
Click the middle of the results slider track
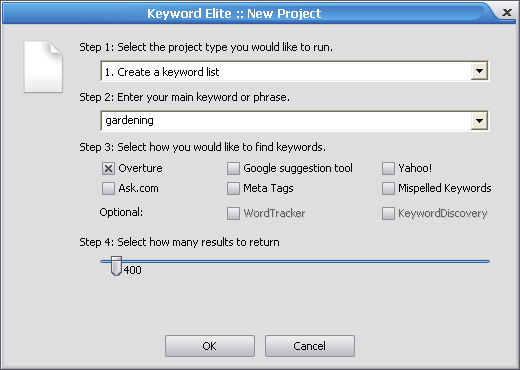pos(295,262)
